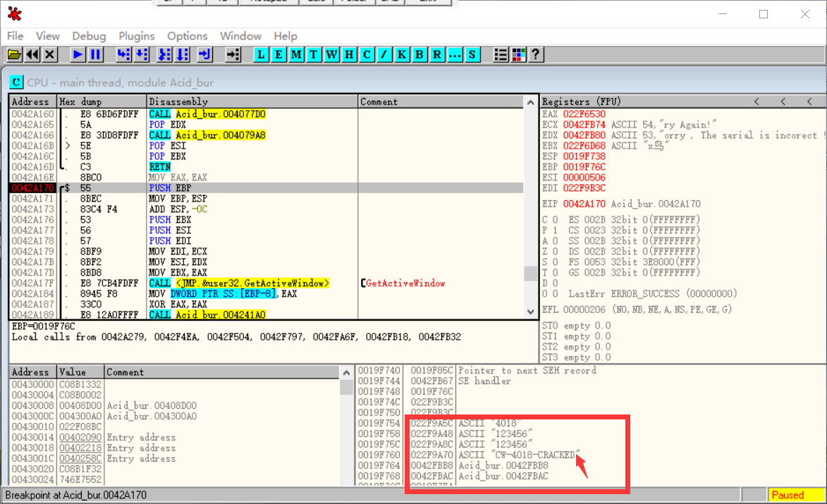Click the Help question mark icon
Viewport: 827px width, 504px height.
536,54
